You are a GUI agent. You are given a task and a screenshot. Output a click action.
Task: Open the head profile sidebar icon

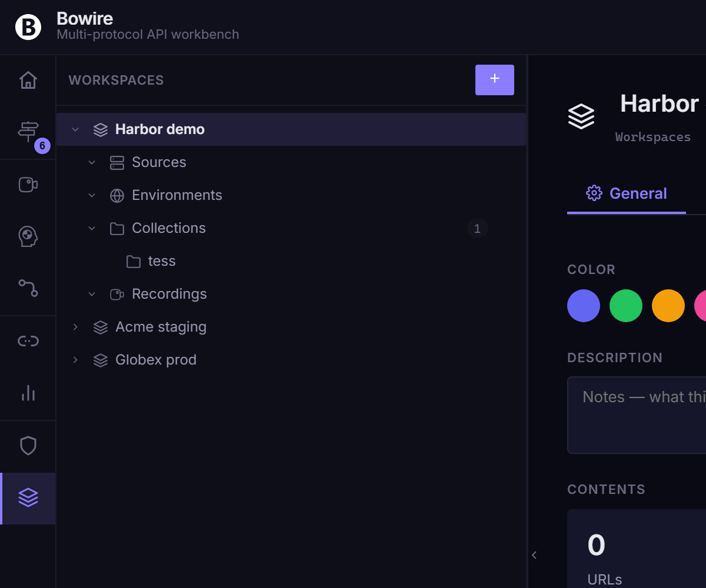[x=28, y=236]
